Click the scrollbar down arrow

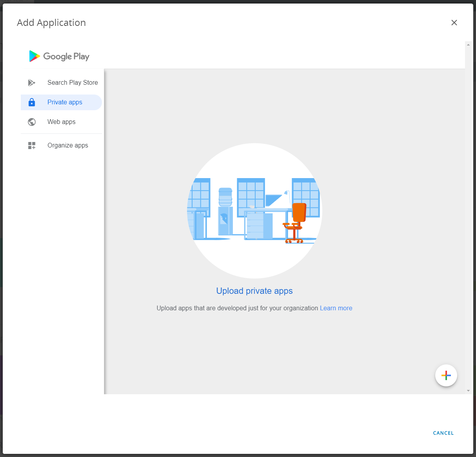coord(468,391)
